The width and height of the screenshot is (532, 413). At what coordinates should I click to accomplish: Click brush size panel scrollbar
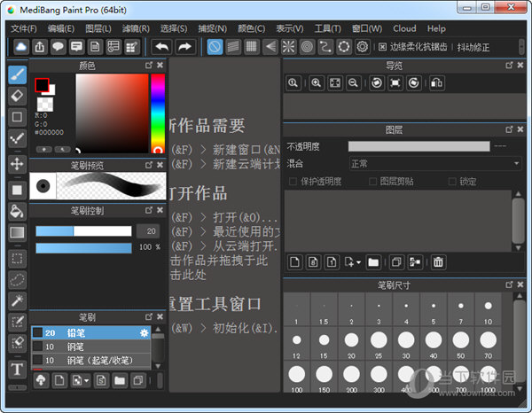(x=519, y=342)
